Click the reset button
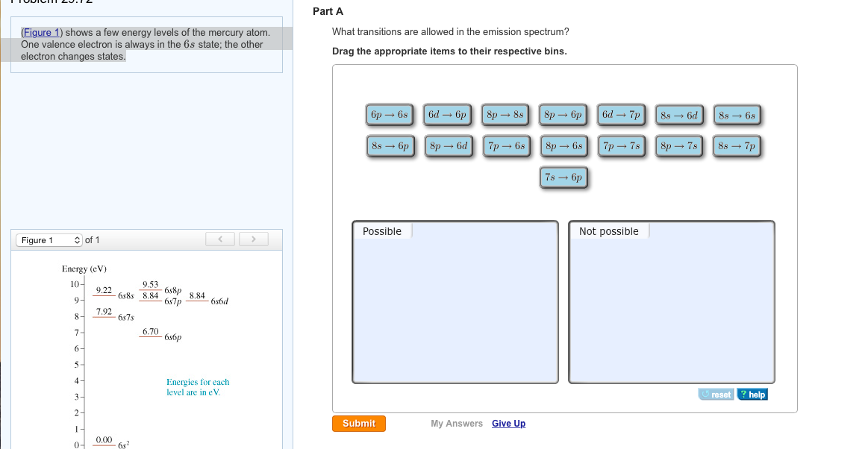 pos(716,395)
